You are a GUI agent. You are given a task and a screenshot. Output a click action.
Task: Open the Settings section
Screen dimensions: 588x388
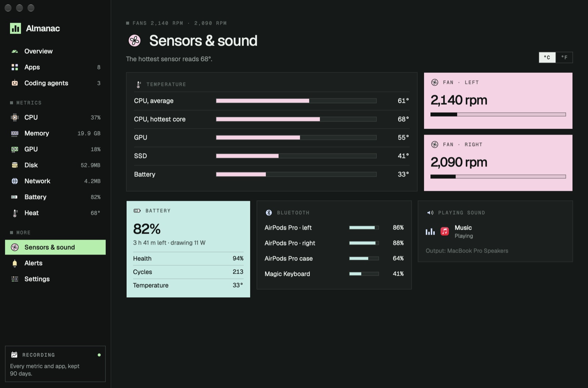[55, 279]
